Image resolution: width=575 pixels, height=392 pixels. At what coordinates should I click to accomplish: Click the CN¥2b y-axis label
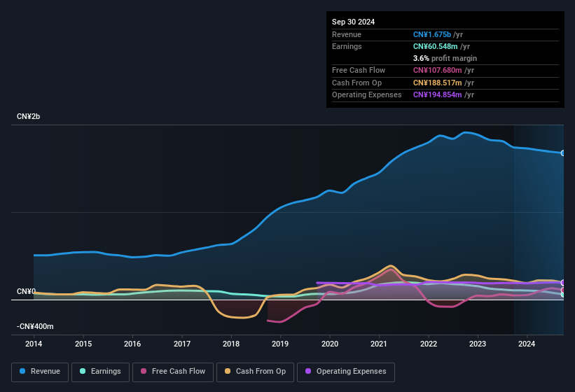(28, 116)
